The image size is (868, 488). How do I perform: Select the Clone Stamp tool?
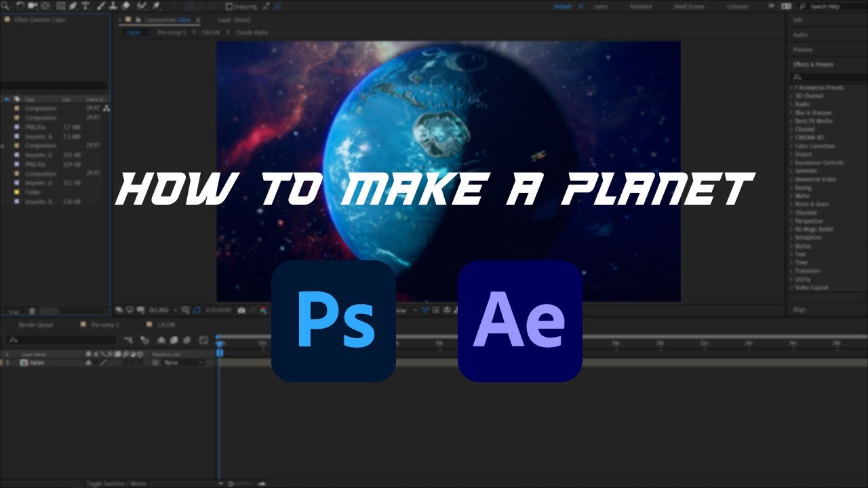point(113,6)
